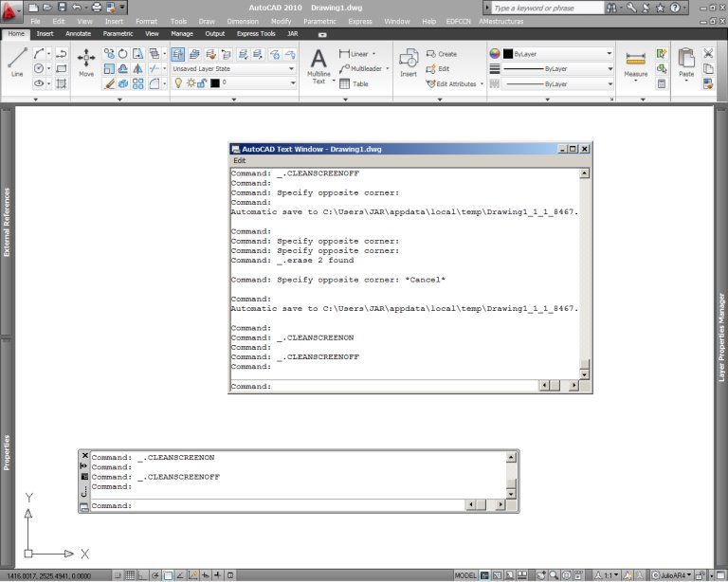Viewport: 728px width, 582px height.
Task: Pick the Rotate tool in Modify panel
Action: [x=123, y=54]
